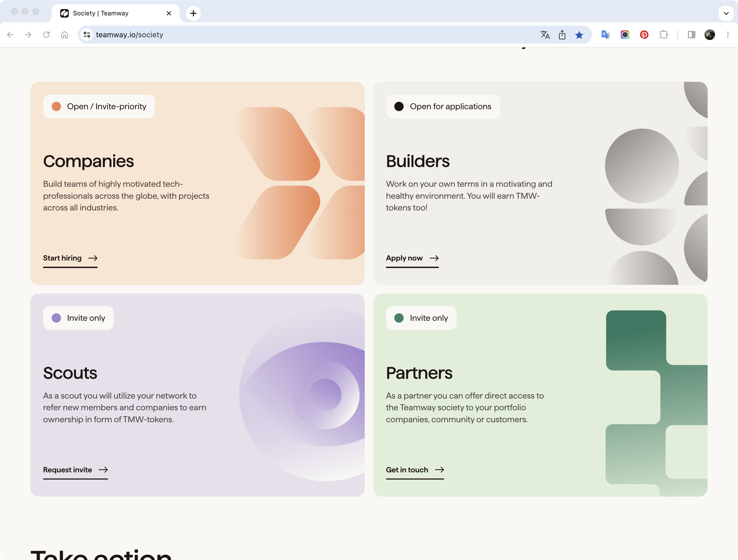
Task: Open the Pinterest extension
Action: pos(644,35)
